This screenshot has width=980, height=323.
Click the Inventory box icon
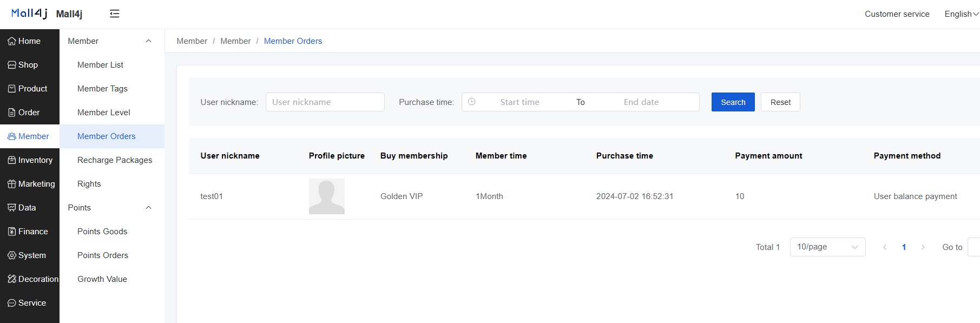[x=12, y=160]
